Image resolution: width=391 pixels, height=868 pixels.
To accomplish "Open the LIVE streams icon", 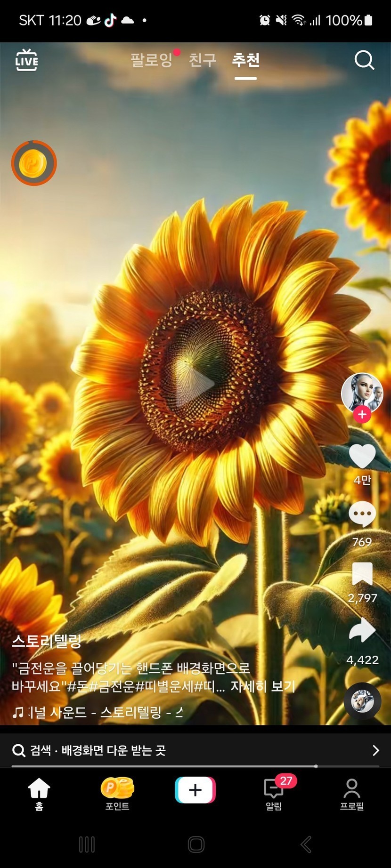I will [26, 60].
